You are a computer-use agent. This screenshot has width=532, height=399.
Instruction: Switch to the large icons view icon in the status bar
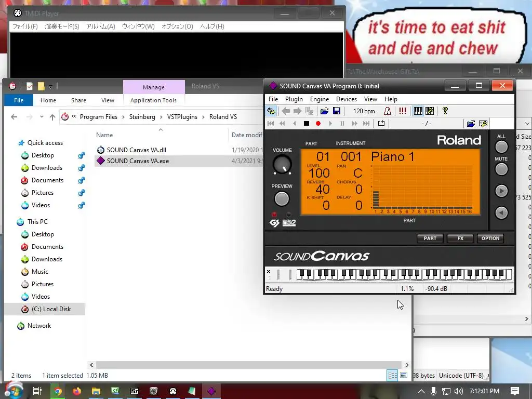(403, 375)
